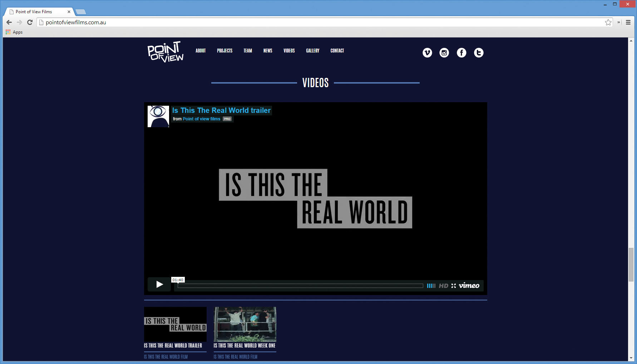Open the Vimeo social icon
The height and width of the screenshot is (364, 637).
click(427, 53)
